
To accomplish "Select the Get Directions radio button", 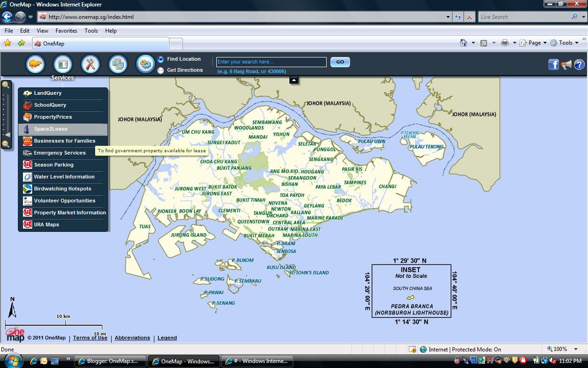I will (x=161, y=70).
